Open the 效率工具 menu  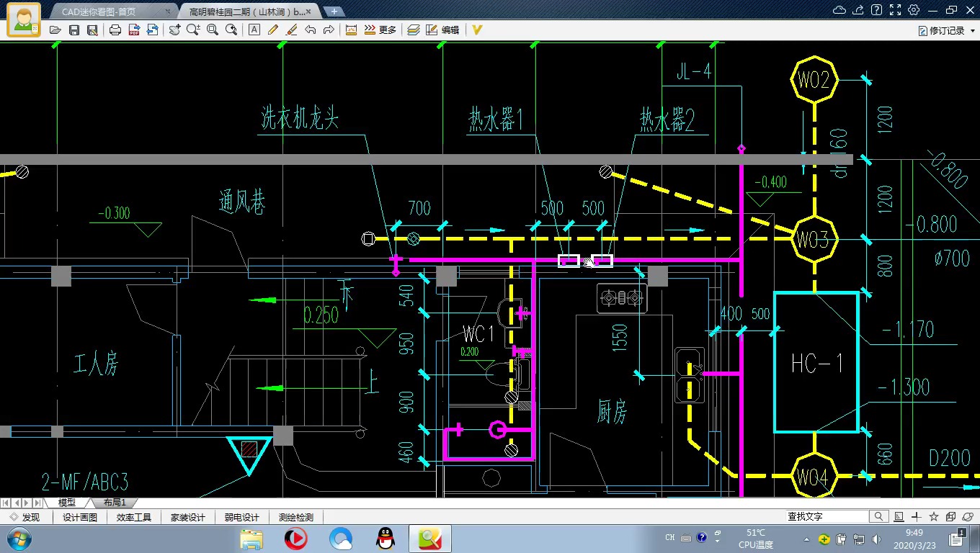click(x=134, y=517)
